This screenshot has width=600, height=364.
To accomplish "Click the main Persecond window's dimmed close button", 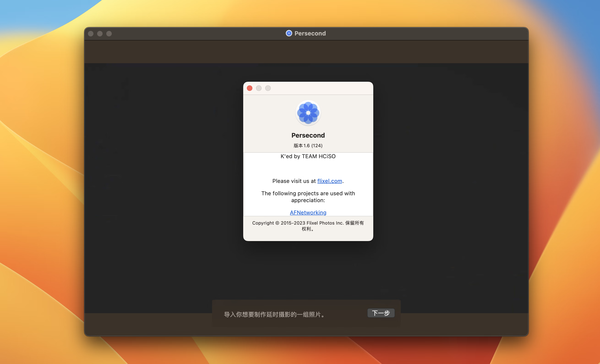I will point(91,34).
